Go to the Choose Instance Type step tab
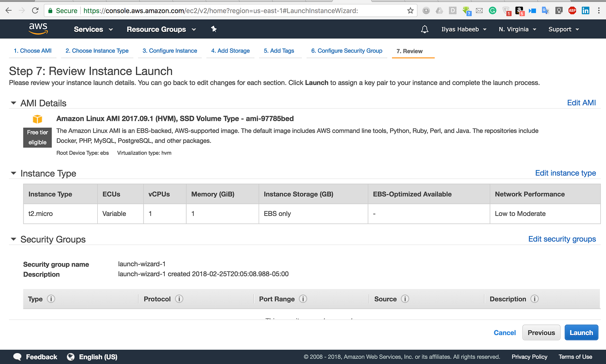Screen dimensions: 606x364 pyautogui.click(x=97, y=51)
